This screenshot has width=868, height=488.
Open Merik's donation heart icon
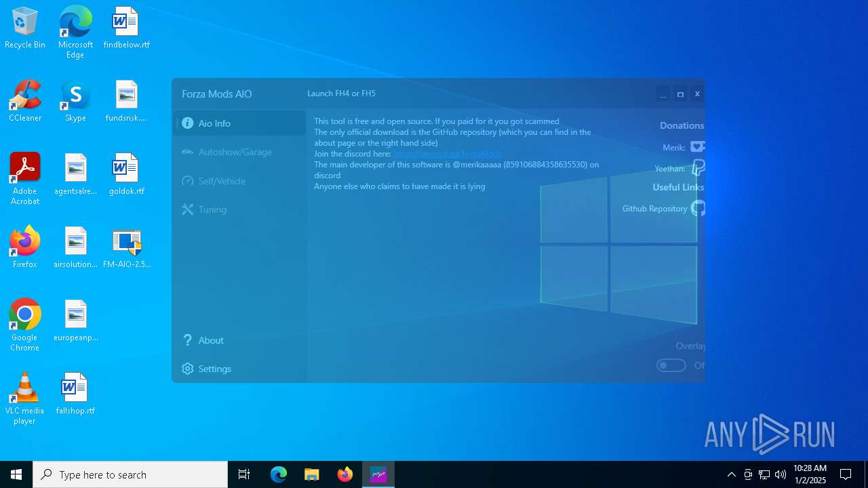698,147
